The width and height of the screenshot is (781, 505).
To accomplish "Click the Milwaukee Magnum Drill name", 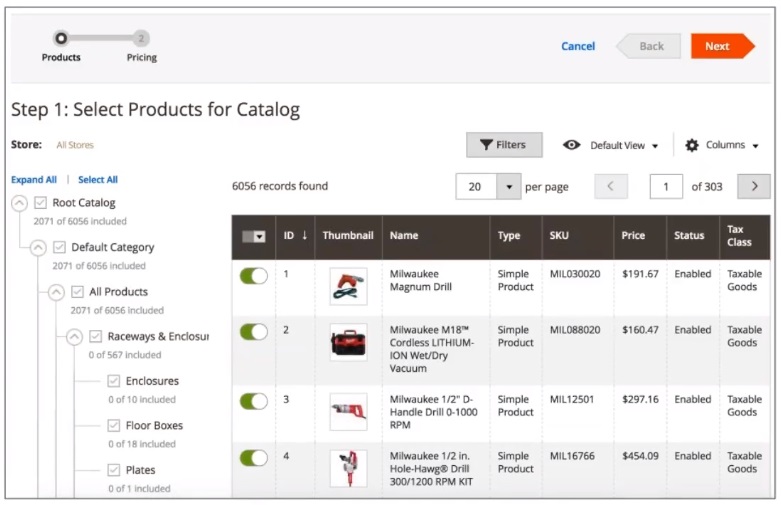I will click(x=420, y=280).
